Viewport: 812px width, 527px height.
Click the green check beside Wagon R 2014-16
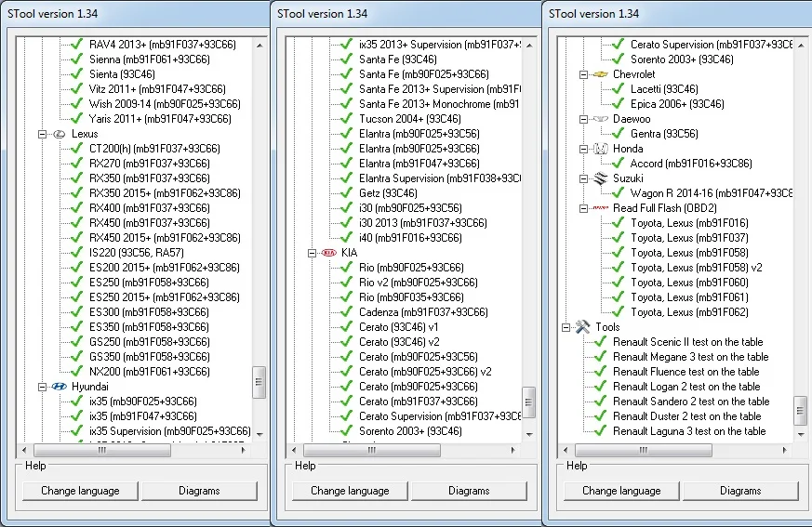point(618,193)
